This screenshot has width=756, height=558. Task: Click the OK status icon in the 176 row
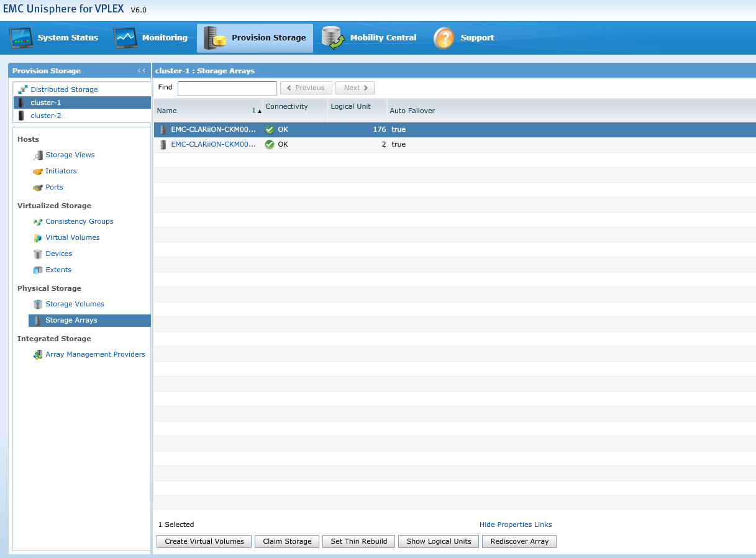(270, 130)
